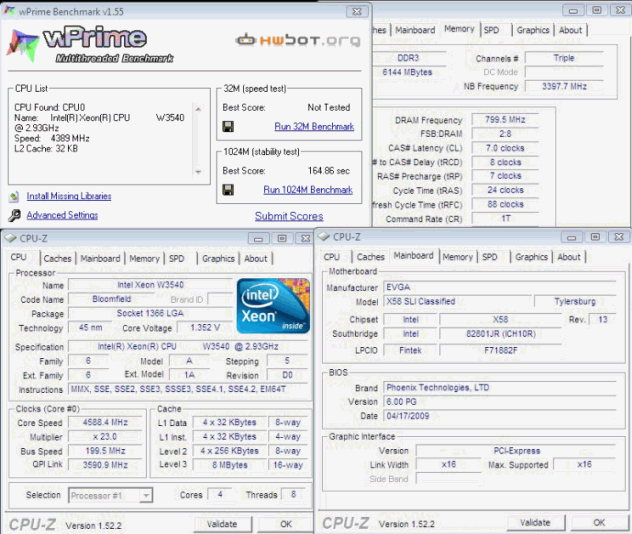Click the wPrime logo icon
This screenshot has width=632, height=534.
[x=22, y=45]
